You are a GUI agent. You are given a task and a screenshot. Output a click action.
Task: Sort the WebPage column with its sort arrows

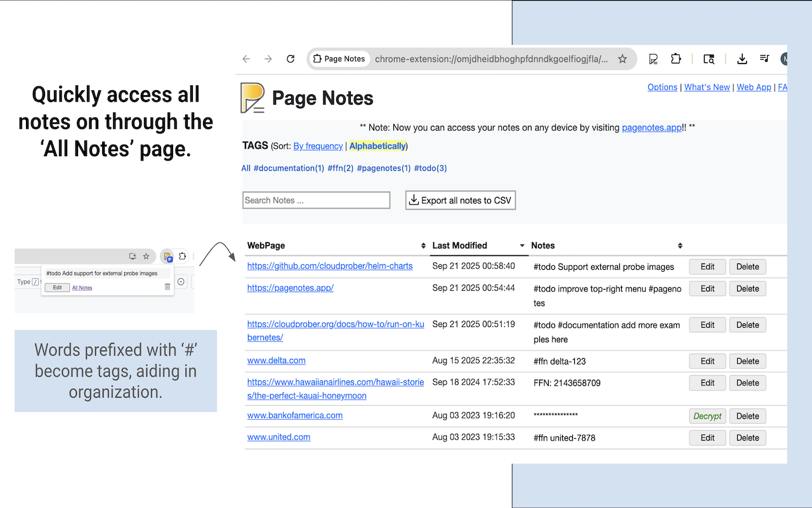point(422,246)
